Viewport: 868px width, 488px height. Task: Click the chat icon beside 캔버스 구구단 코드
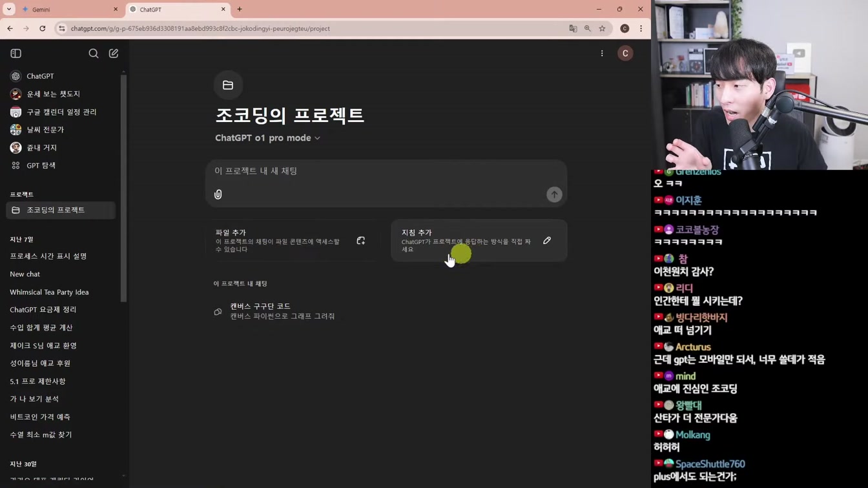(218, 312)
